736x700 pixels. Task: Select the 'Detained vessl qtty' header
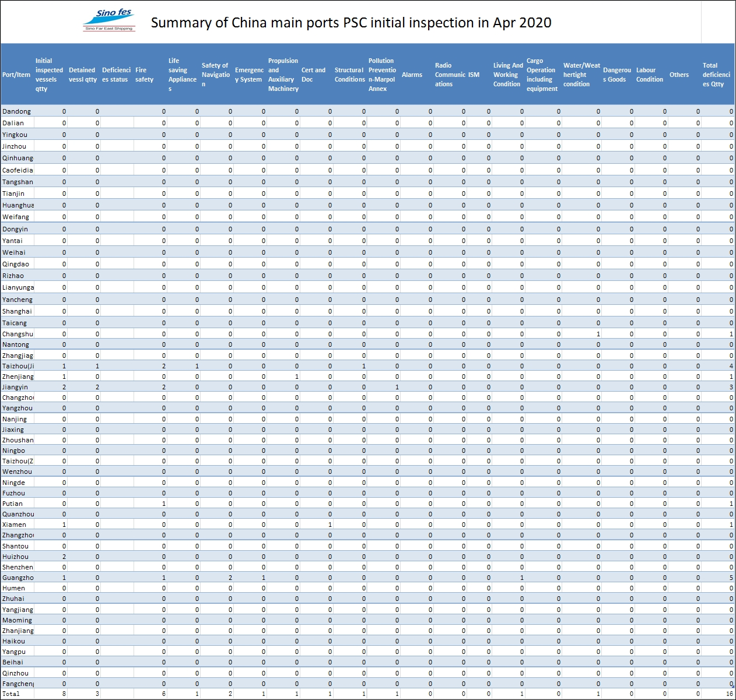[x=83, y=75]
